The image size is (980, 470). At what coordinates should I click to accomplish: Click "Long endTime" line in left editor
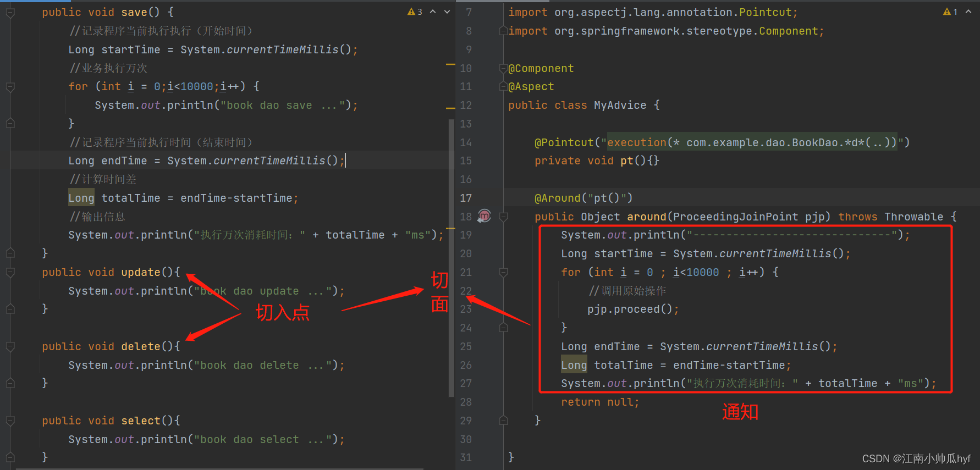(207, 161)
